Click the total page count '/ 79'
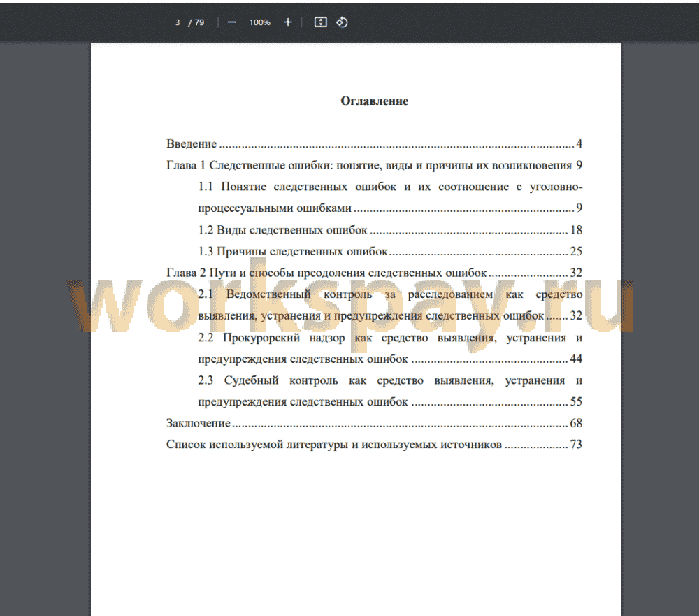This screenshot has width=699, height=616. tap(196, 22)
